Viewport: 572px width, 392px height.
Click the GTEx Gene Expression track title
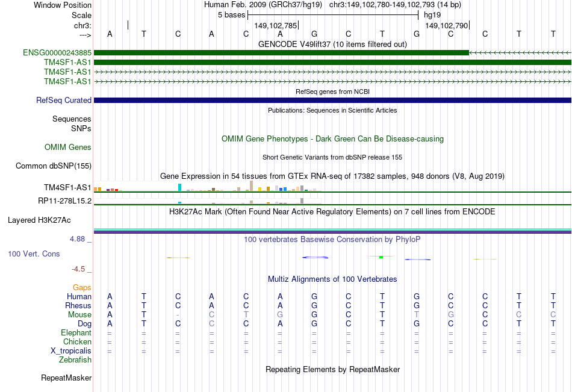coord(332,176)
